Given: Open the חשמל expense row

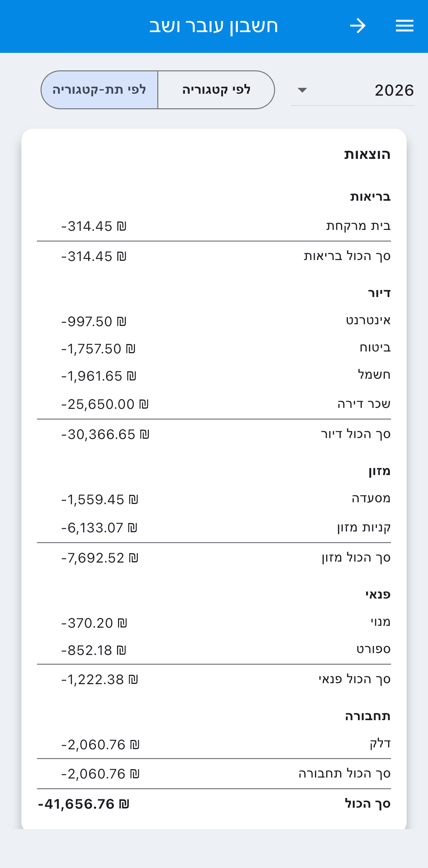Looking at the screenshot, I should tap(214, 376).
